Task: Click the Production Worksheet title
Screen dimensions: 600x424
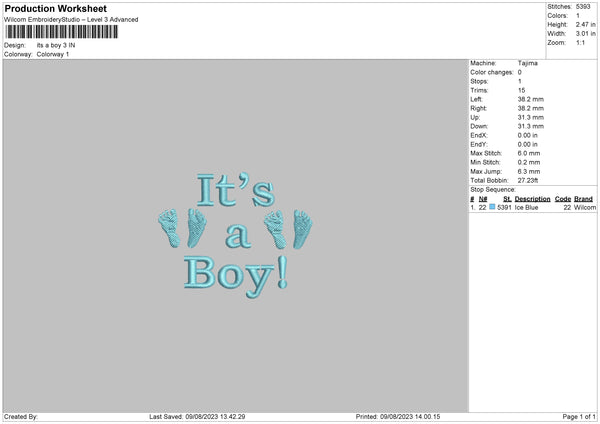Action: tap(55, 9)
